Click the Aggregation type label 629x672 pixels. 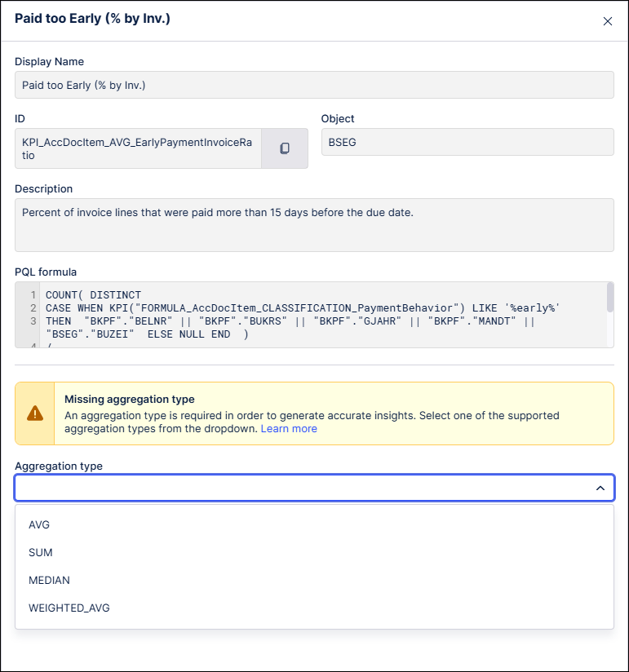tap(59, 466)
